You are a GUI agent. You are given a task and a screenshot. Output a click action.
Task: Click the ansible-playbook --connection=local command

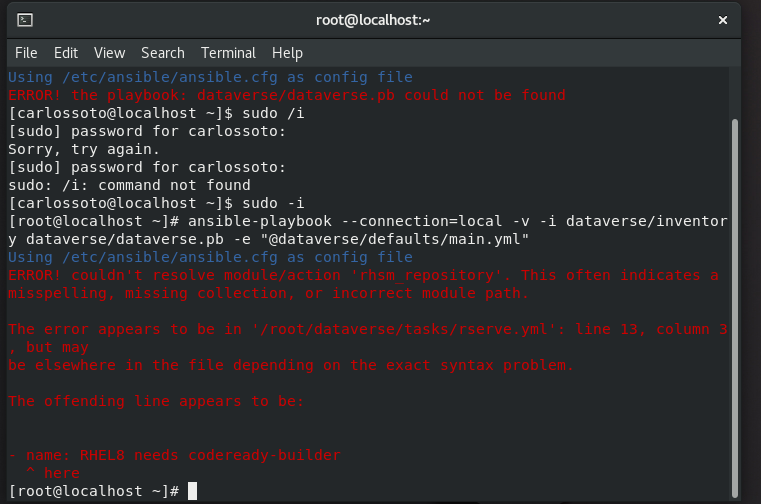coord(370,221)
